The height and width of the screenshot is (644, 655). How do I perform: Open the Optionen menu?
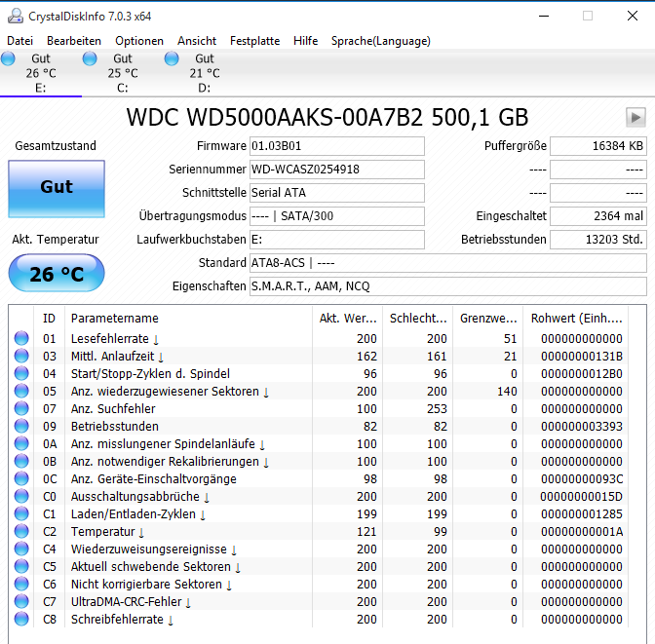(x=139, y=41)
